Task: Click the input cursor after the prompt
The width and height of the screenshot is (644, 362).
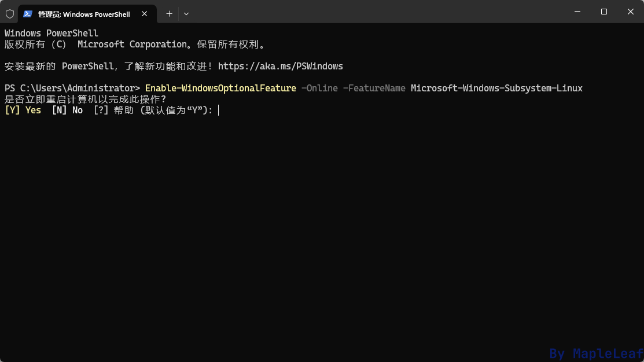Action: pyautogui.click(x=219, y=110)
